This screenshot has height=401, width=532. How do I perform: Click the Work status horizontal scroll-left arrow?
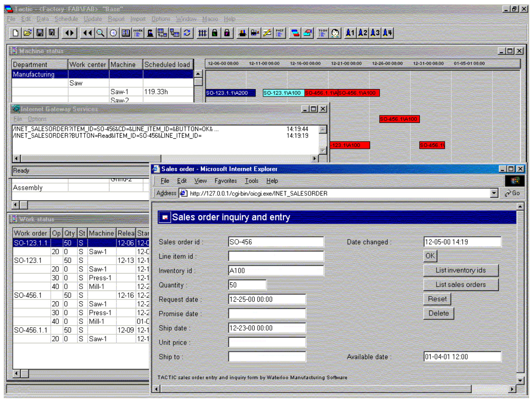pos(16,373)
